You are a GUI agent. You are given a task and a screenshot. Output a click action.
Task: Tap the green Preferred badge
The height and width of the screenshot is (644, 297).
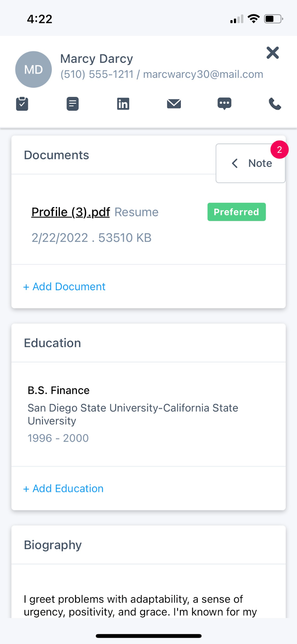pyautogui.click(x=236, y=212)
